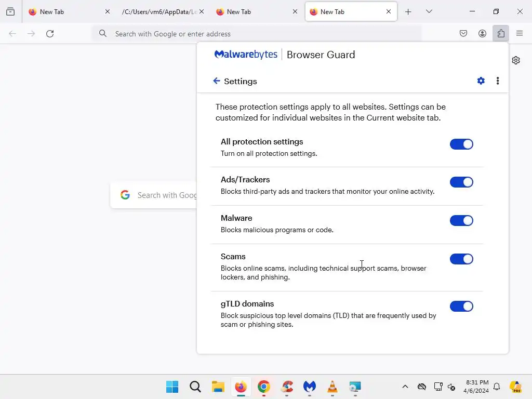The image size is (532, 399).
Task: Launch Google Chrome from taskbar
Action: 263,387
